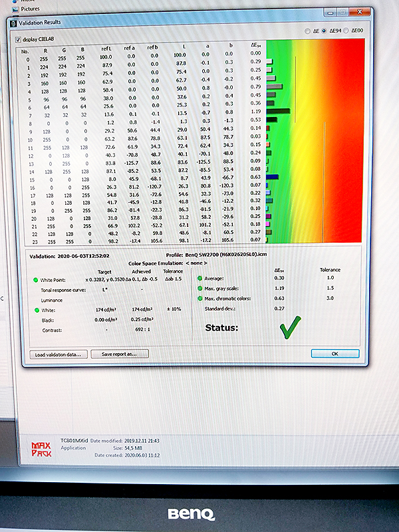Click the ΔE94 value 1.19 in row 7
Viewport: 399px width, 532px height.
pos(256,111)
